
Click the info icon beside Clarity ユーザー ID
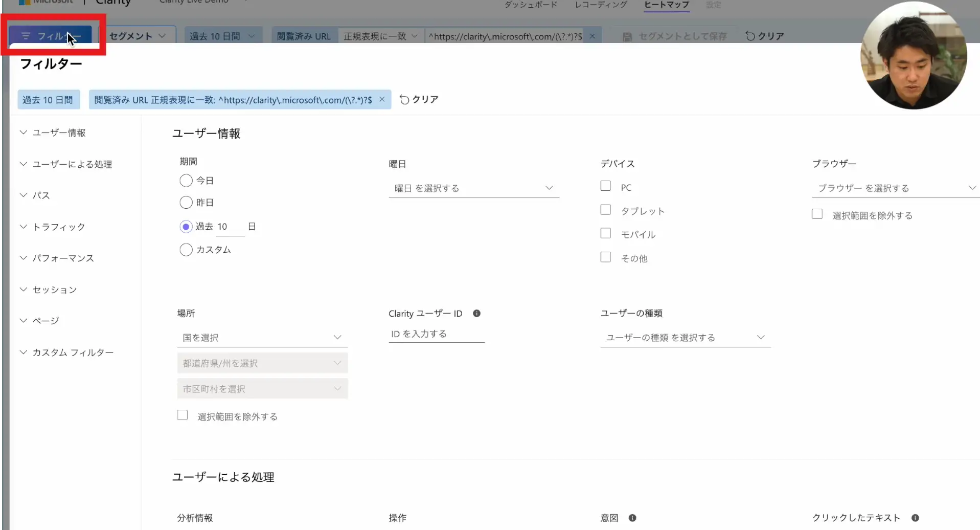(476, 314)
